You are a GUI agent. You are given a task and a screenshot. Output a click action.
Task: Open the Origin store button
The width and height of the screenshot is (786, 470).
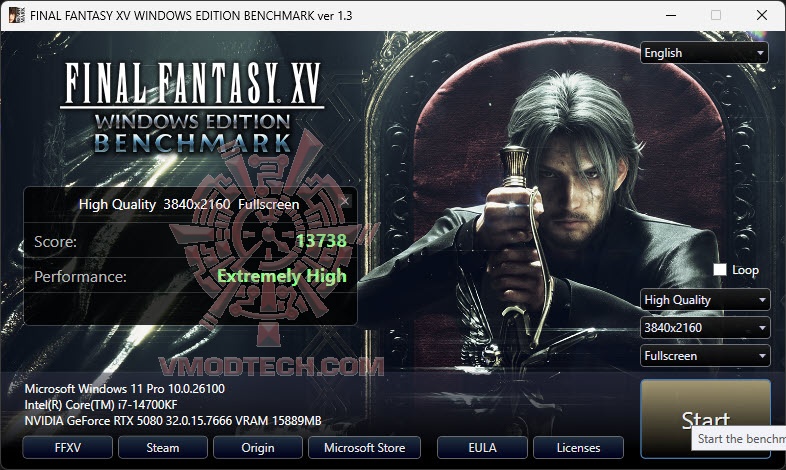pyautogui.click(x=258, y=447)
